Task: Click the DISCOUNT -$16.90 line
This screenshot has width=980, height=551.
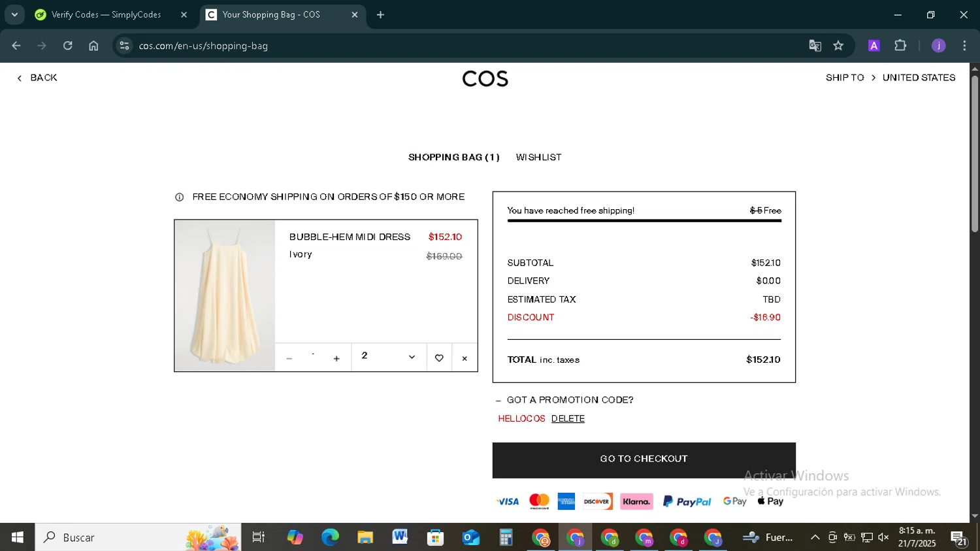Action: click(644, 318)
